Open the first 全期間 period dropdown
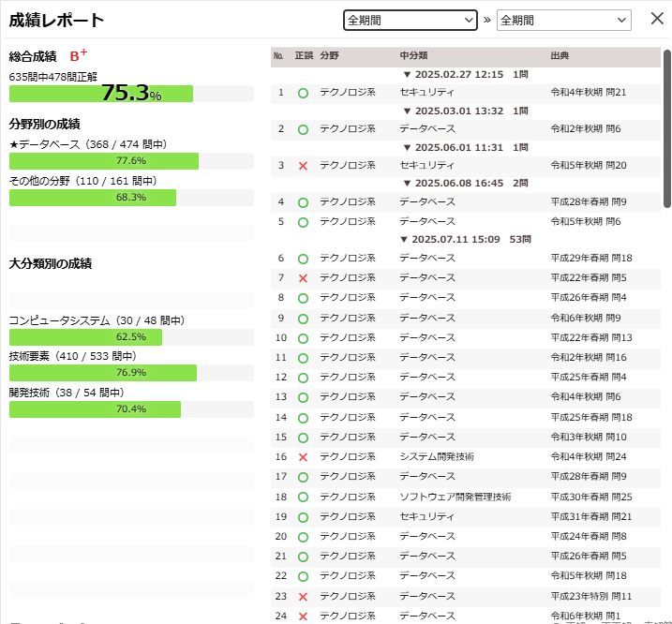Viewport: 672px width, 624px height. pos(411,20)
